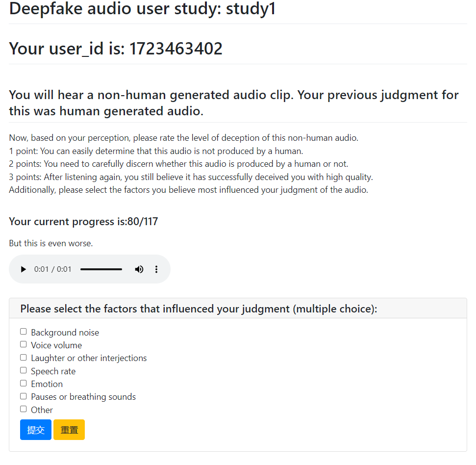Mark the Other checkbox
This screenshot has height=465, width=476.
pos(23,410)
